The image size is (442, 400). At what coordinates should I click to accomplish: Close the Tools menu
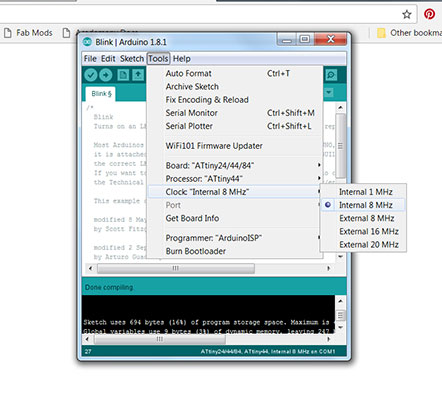158,59
